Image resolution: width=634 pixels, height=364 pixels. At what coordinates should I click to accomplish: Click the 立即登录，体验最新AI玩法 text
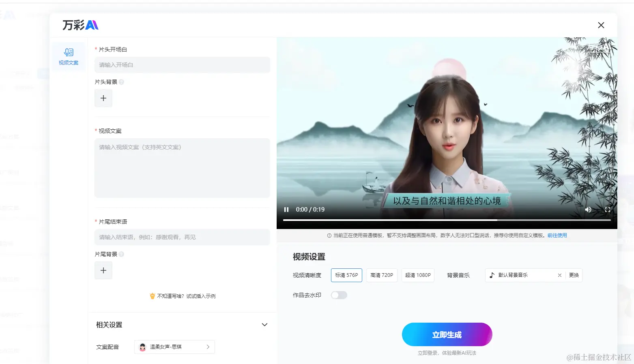point(447,353)
